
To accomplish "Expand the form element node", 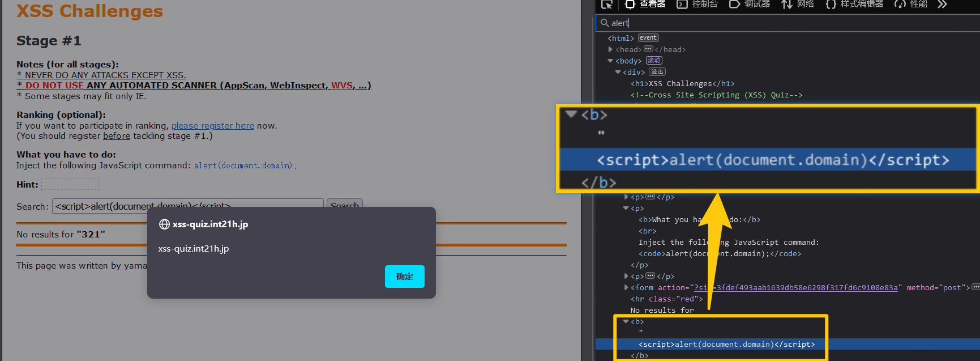I will 626,287.
